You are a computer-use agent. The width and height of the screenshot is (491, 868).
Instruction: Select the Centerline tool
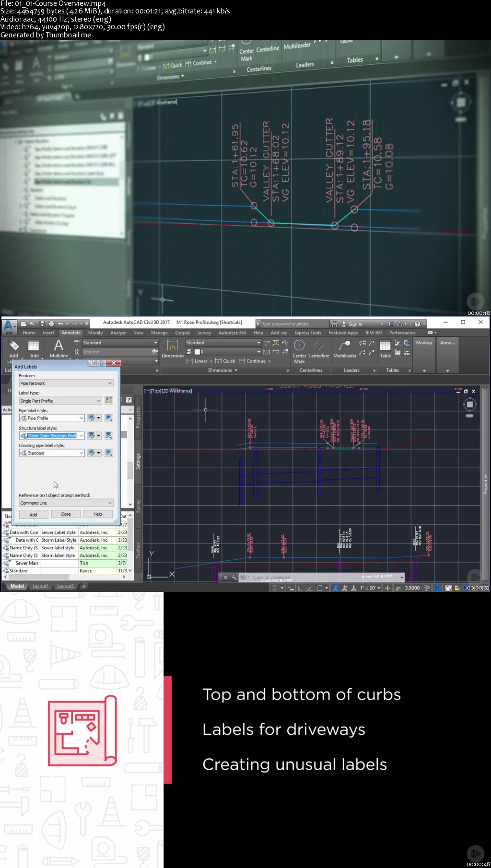coord(319,348)
